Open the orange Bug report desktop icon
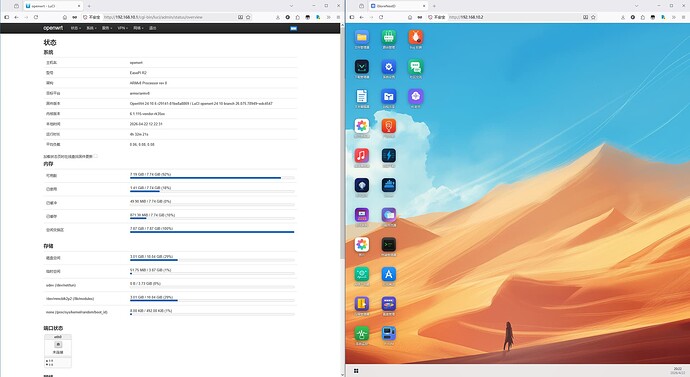 pos(415,37)
